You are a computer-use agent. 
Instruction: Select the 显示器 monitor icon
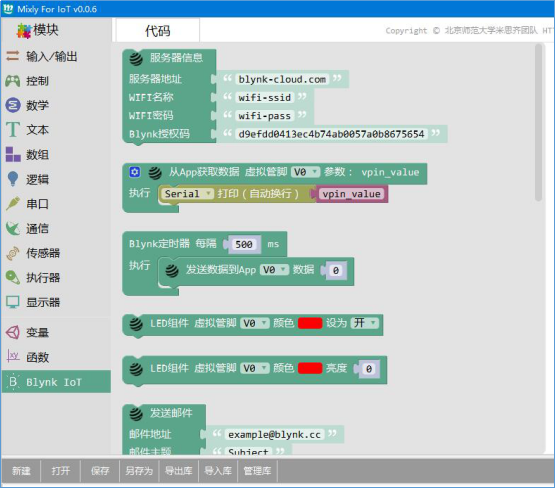[13, 302]
